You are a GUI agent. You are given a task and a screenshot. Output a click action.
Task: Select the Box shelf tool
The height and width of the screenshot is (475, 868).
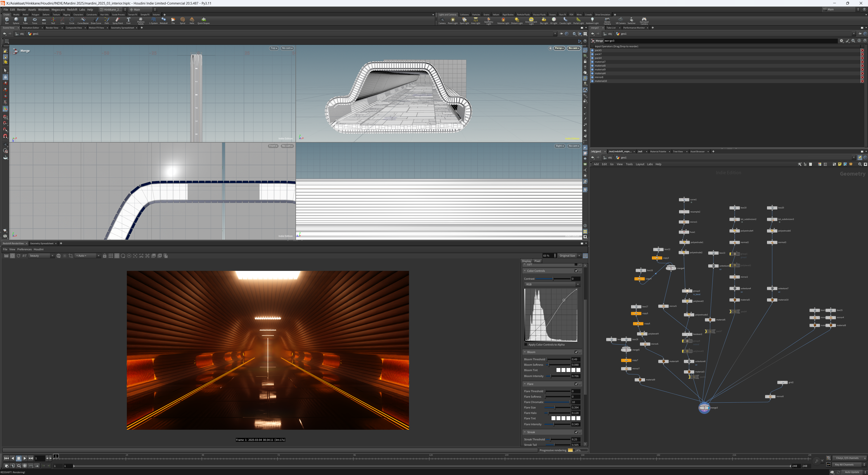(x=7, y=21)
